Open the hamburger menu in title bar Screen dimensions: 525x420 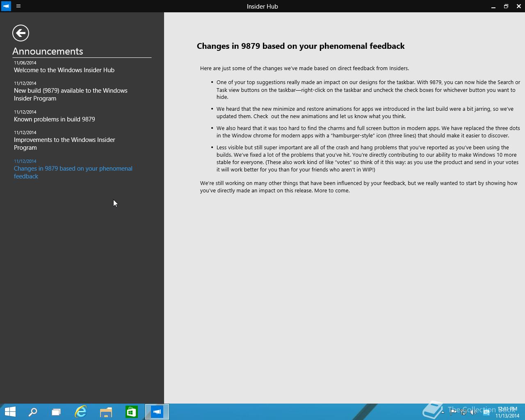(x=18, y=6)
